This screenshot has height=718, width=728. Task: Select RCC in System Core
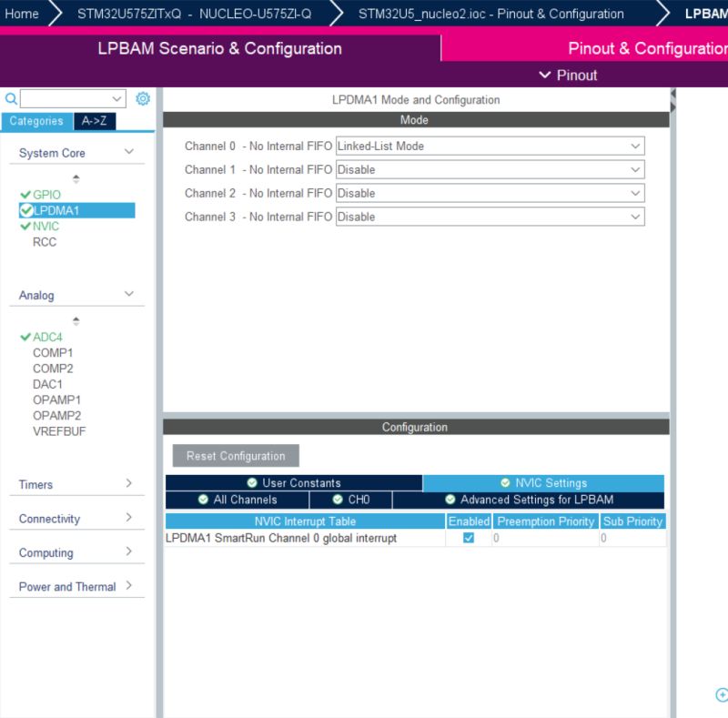click(x=44, y=242)
